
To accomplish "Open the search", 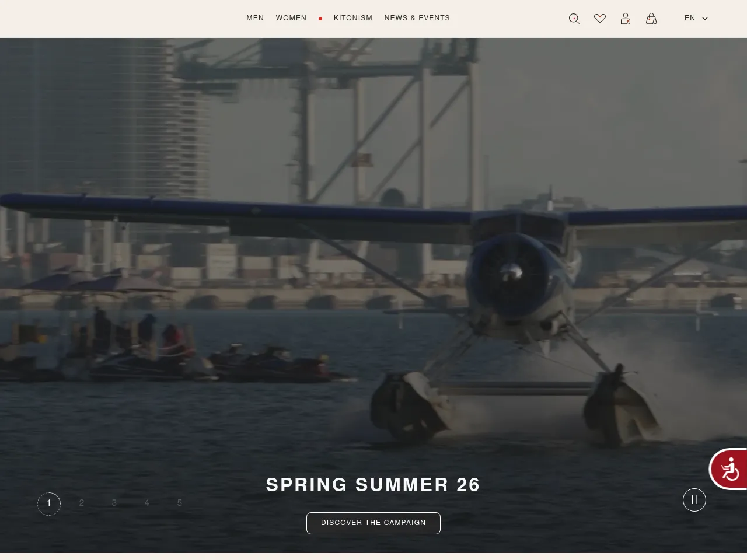I will pos(574,18).
